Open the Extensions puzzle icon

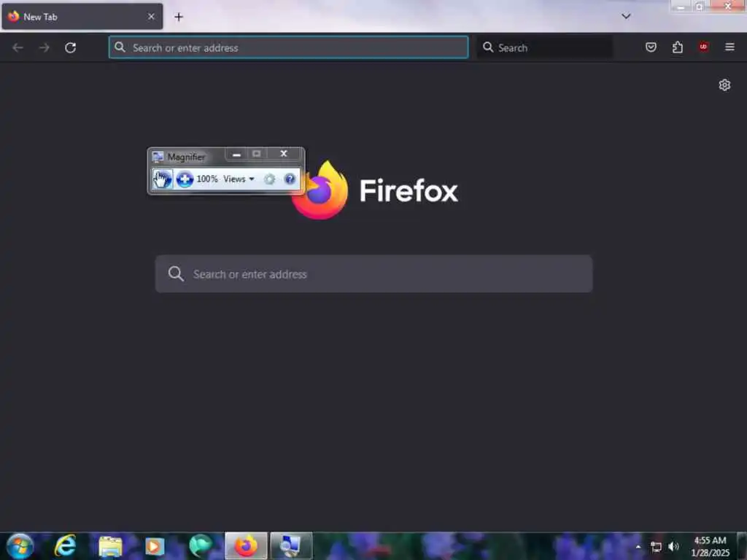[678, 47]
